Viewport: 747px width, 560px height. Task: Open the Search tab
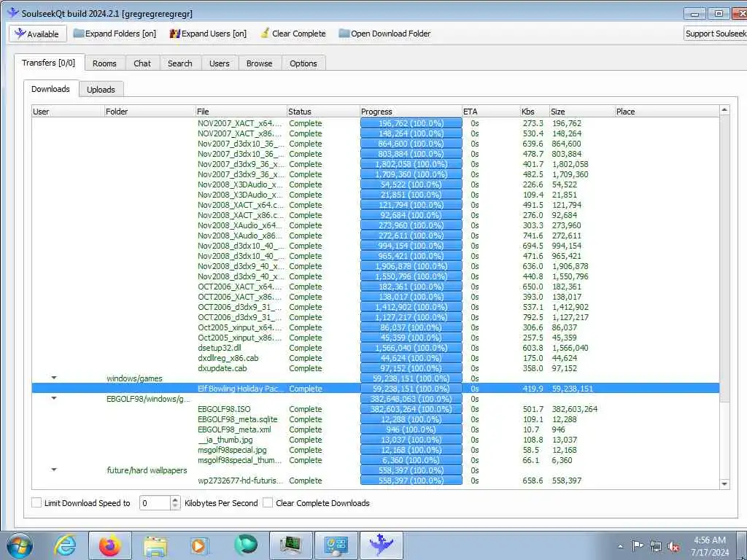click(180, 63)
